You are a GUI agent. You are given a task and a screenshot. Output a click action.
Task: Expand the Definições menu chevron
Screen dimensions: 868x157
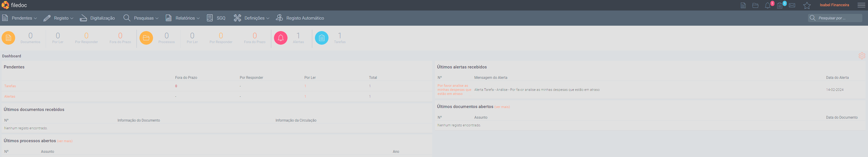268,18
